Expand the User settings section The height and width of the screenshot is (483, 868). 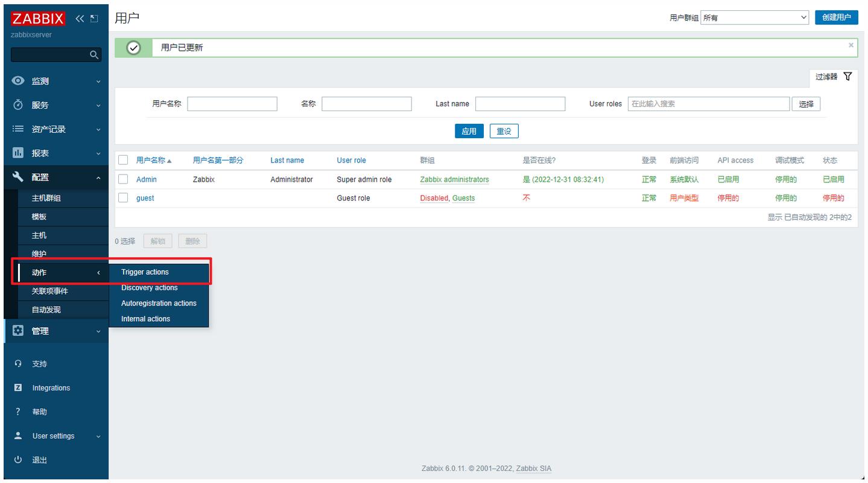(98, 437)
